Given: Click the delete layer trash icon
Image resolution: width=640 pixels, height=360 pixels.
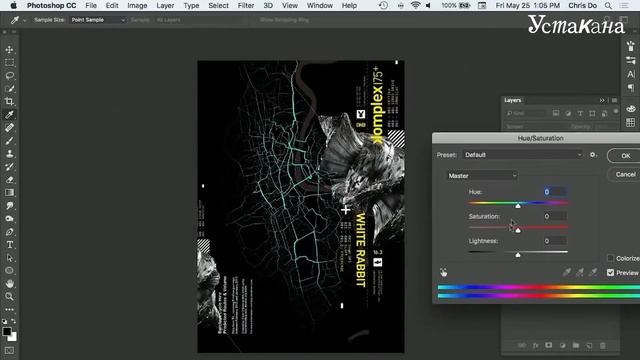Looking at the screenshot, I should coord(602,345).
